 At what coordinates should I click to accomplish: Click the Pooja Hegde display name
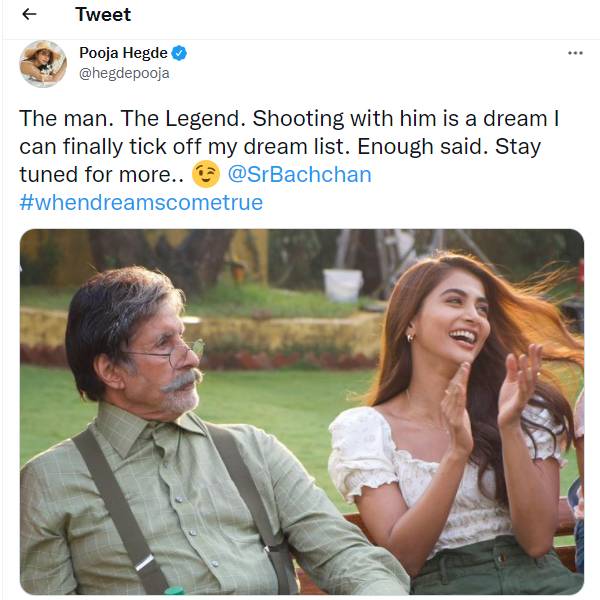(x=122, y=53)
